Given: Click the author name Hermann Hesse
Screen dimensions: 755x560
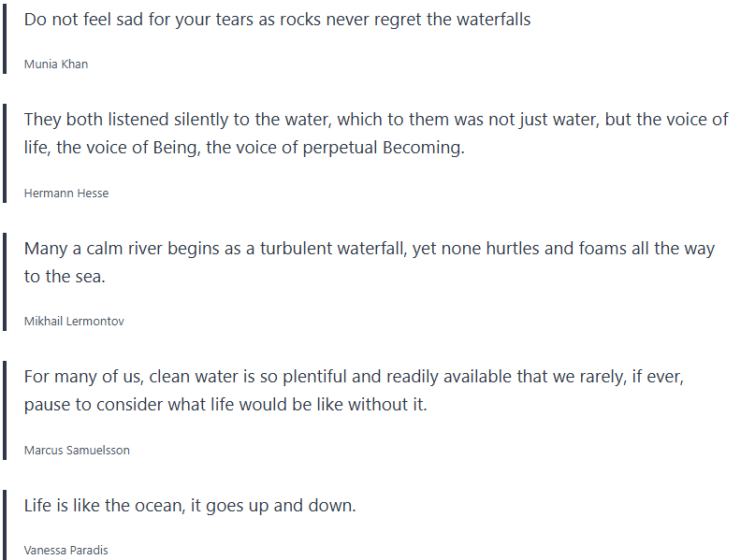Looking at the screenshot, I should click(x=66, y=194).
